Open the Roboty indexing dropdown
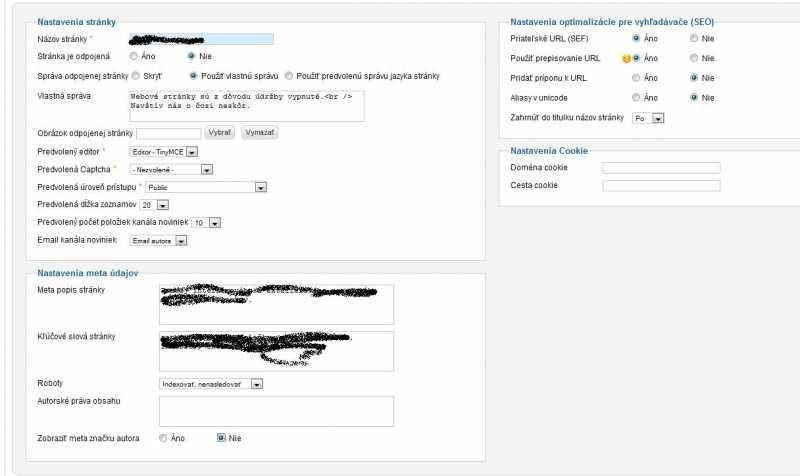 (211, 383)
